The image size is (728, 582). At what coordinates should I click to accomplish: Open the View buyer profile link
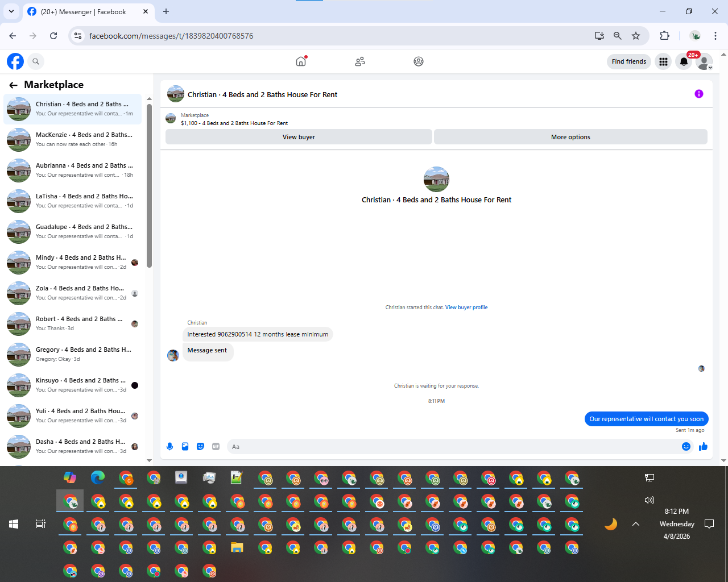point(466,307)
